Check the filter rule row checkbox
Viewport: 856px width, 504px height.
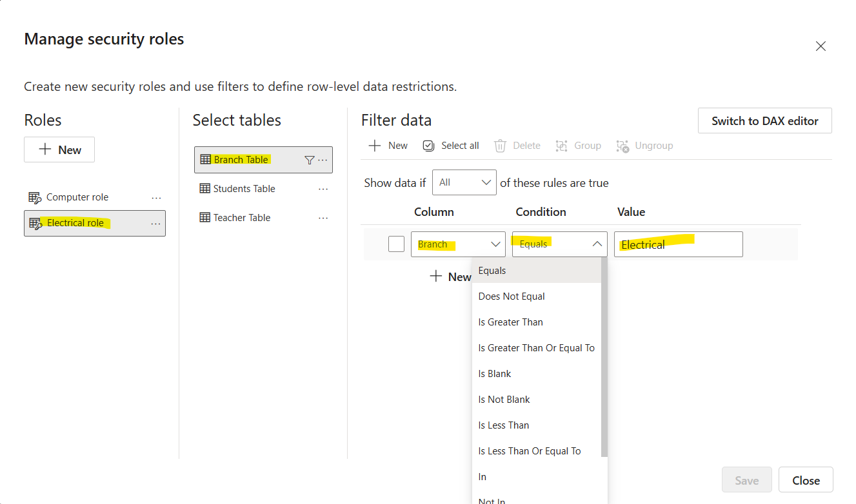click(x=395, y=244)
